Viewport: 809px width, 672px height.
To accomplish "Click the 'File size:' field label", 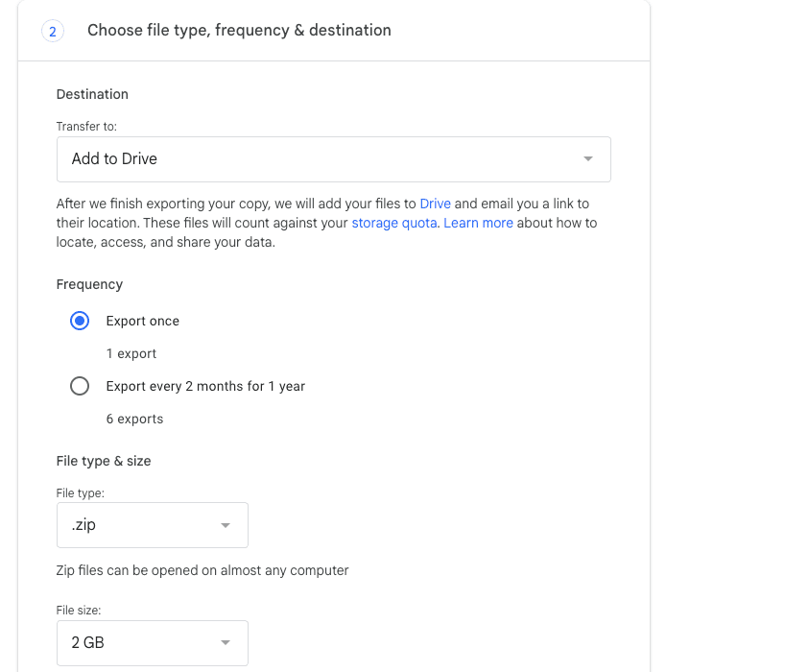I will click(79, 610).
